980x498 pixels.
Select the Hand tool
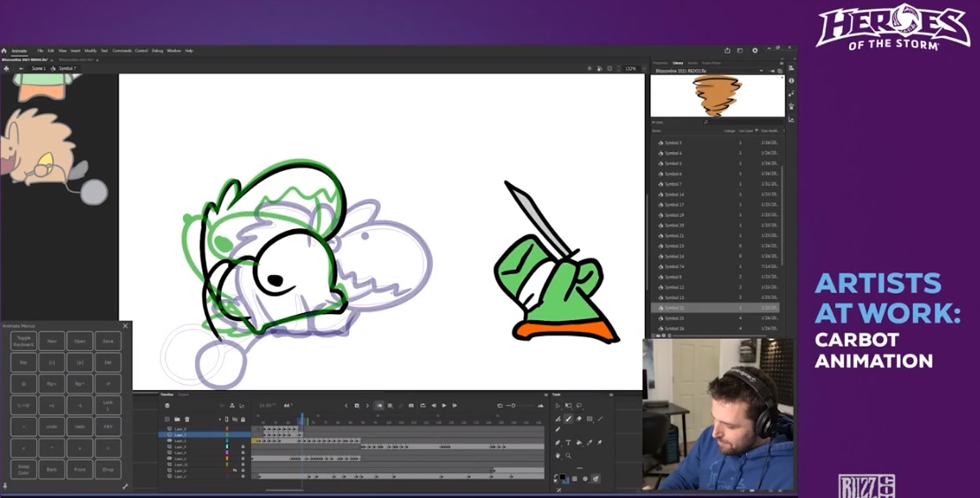pyautogui.click(x=558, y=456)
